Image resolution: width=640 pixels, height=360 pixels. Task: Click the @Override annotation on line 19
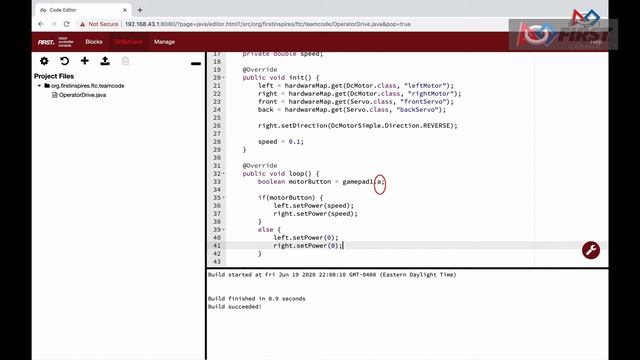pyautogui.click(x=260, y=70)
